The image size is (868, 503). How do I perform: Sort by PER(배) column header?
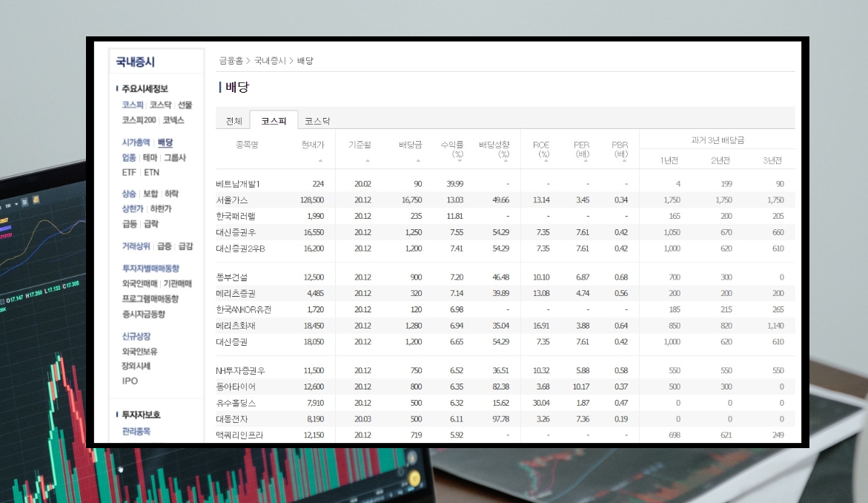pyautogui.click(x=582, y=149)
